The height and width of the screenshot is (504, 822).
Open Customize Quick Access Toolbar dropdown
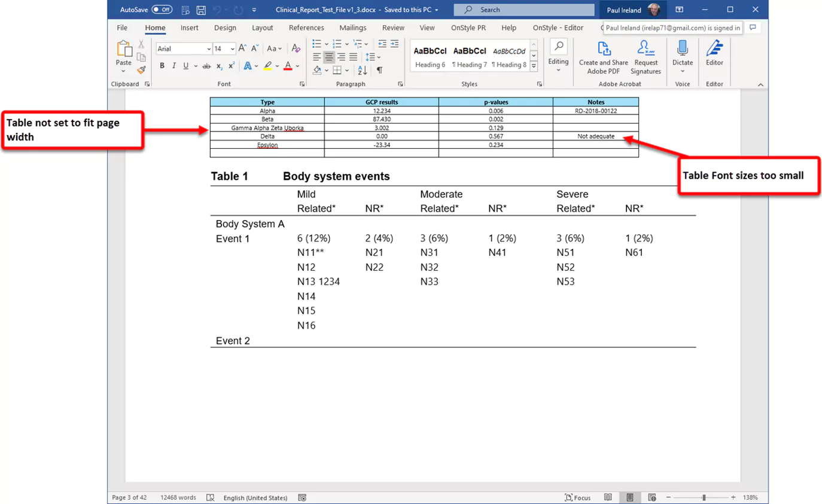254,10
